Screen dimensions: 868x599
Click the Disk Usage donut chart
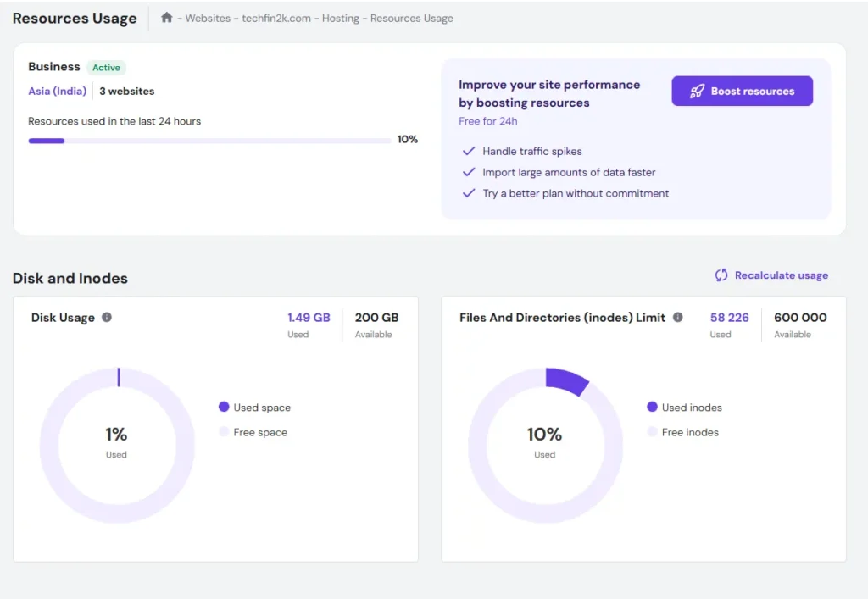pyautogui.click(x=117, y=446)
